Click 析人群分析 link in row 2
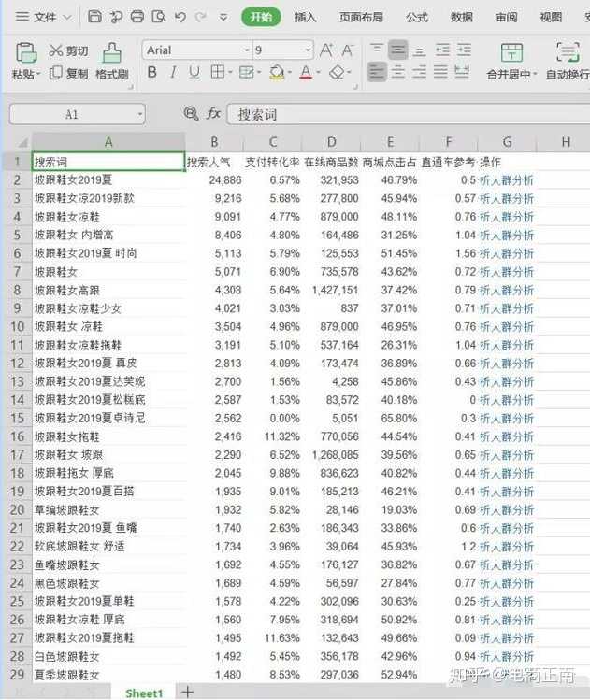Screen dimensions: 590x700 tap(507, 180)
